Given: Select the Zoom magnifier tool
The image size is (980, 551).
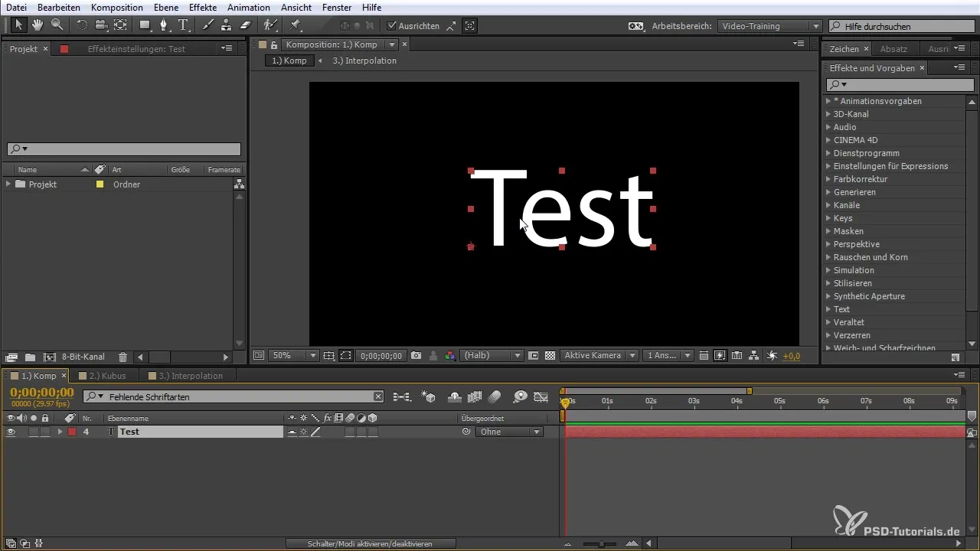Looking at the screenshot, I should coord(57,25).
